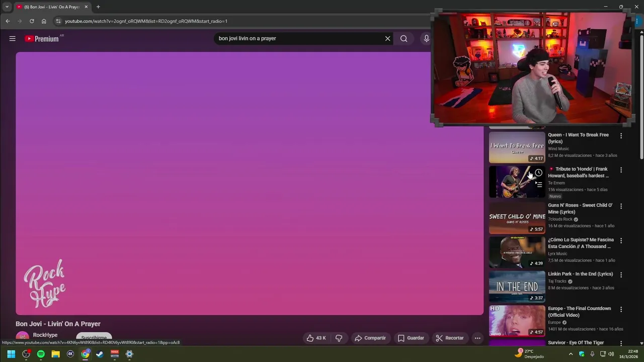The width and height of the screenshot is (644, 362).
Task: Share the video via Compartir
Action: tap(370, 338)
